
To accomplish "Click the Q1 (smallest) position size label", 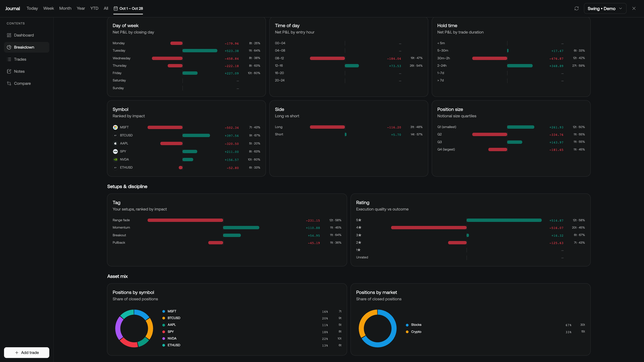I will [x=446, y=127].
